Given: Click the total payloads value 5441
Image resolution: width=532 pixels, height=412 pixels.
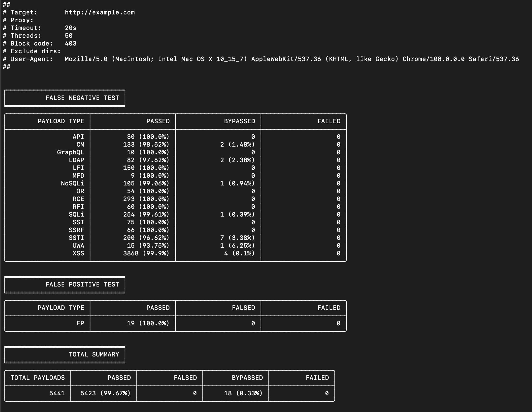Looking at the screenshot, I should (57, 393).
